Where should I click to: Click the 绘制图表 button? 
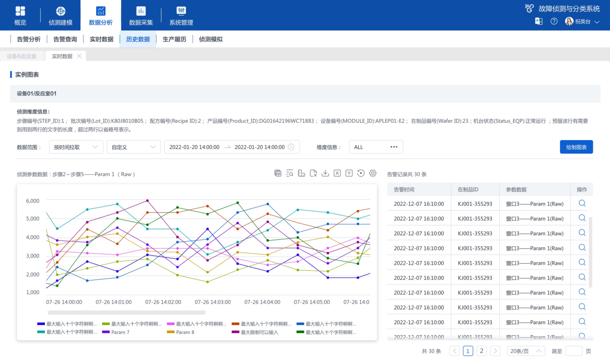576,147
